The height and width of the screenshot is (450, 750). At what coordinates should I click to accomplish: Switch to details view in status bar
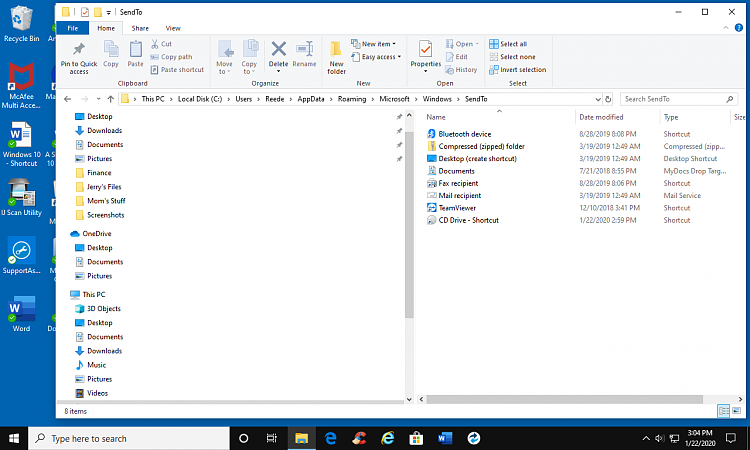coord(724,411)
